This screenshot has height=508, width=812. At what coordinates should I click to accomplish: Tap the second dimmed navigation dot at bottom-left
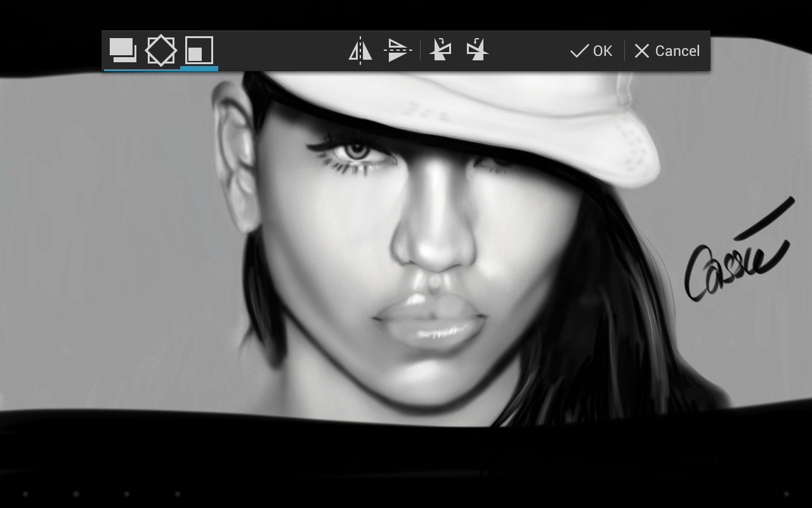(x=76, y=493)
